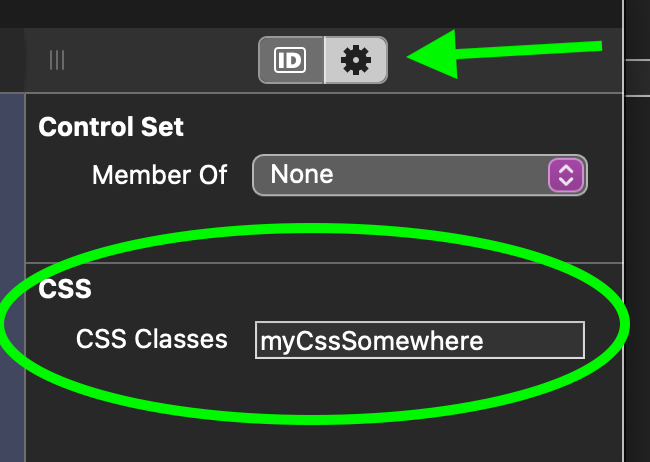
Task: Click the CSS Classes label
Action: tap(152, 339)
